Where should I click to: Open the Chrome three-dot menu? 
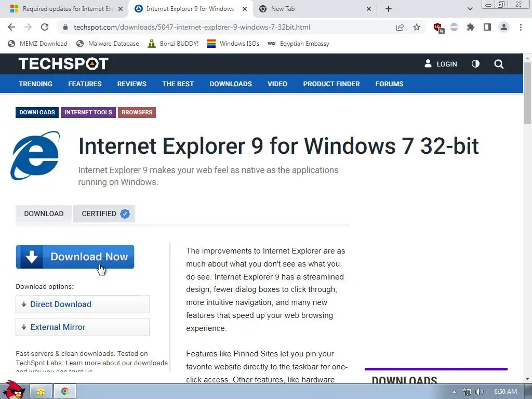click(521, 27)
